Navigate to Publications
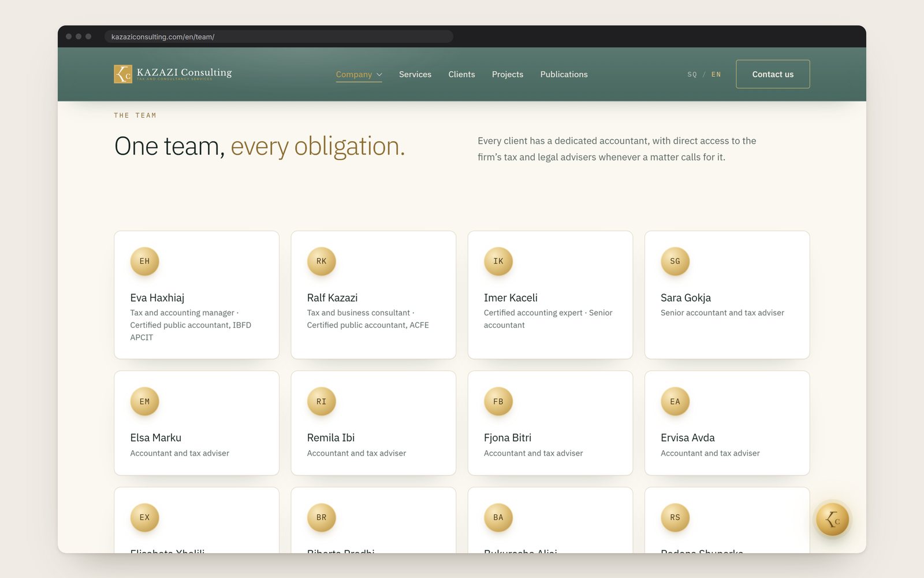Image resolution: width=924 pixels, height=578 pixels. pos(564,75)
